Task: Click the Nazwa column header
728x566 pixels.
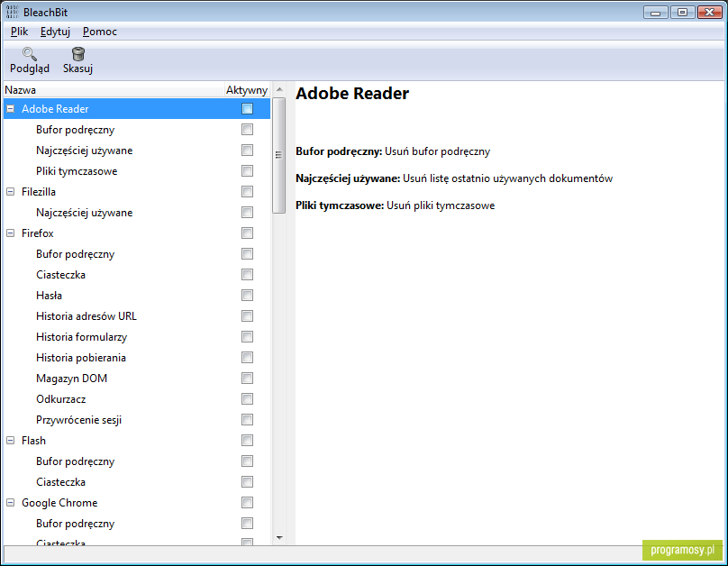Action: click(114, 90)
